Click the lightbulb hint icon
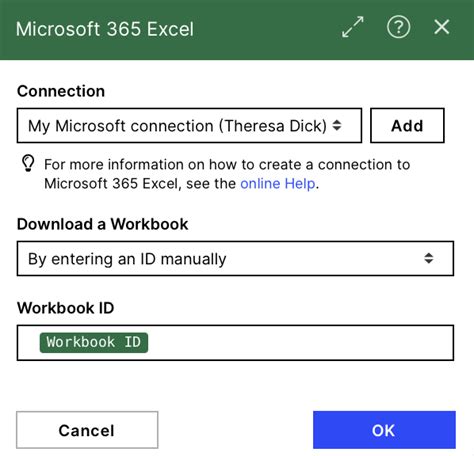Viewport: 474px width, 456px height. click(28, 164)
